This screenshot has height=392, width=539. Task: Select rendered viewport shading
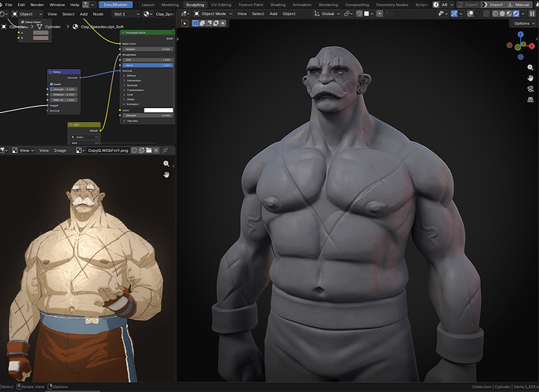point(516,14)
